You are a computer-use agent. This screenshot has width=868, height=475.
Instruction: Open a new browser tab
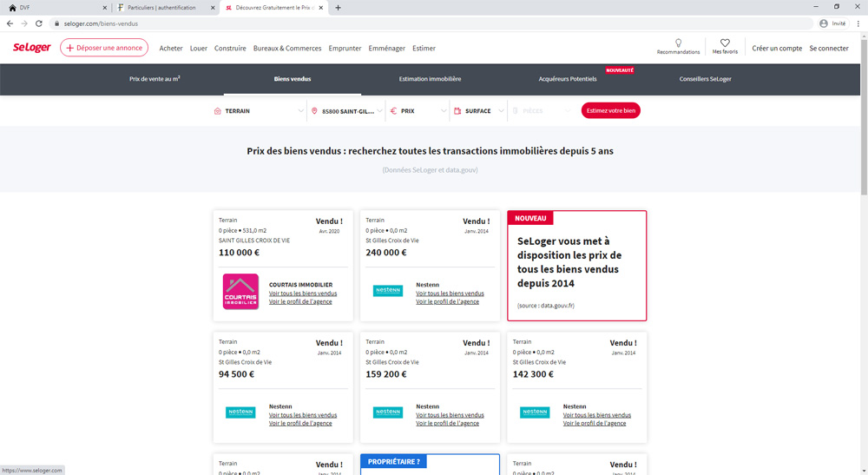coord(339,8)
